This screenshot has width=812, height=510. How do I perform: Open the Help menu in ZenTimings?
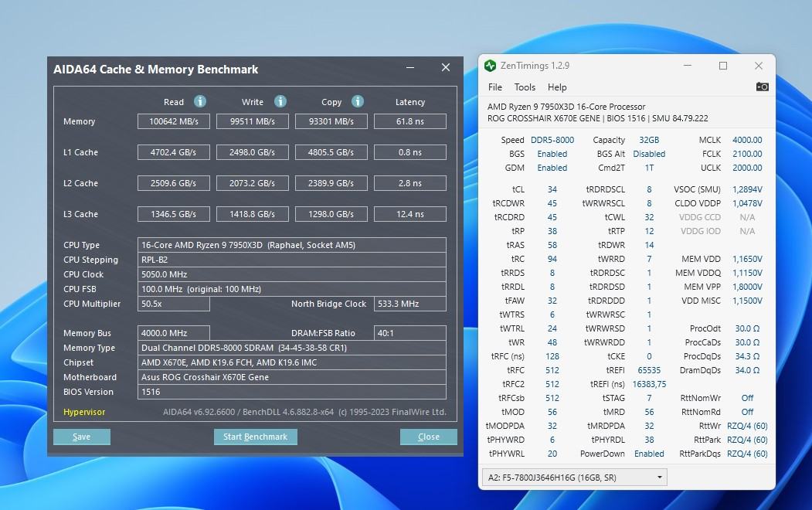557,87
